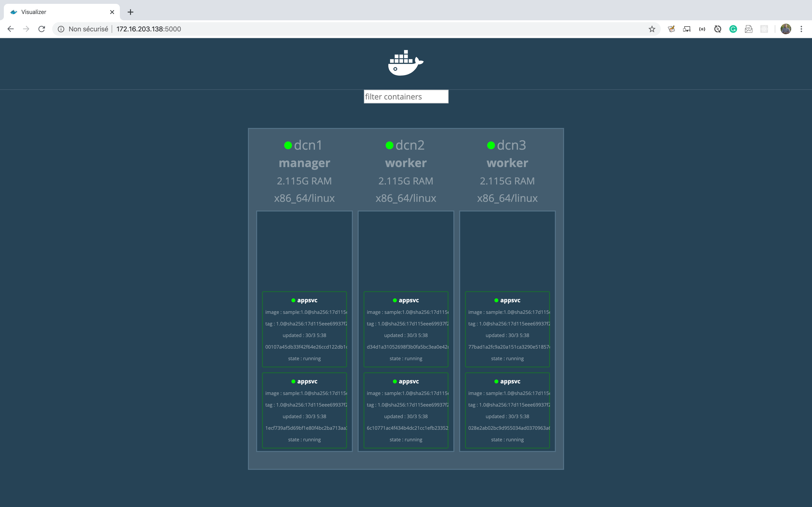Click the spreadsheet pencil extension icon
This screenshot has width=812, height=507.
[x=671, y=29]
